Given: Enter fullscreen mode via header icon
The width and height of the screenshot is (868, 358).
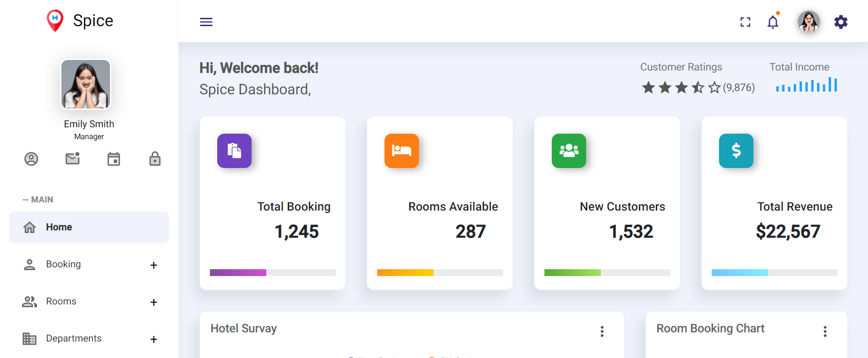Looking at the screenshot, I should (x=745, y=22).
